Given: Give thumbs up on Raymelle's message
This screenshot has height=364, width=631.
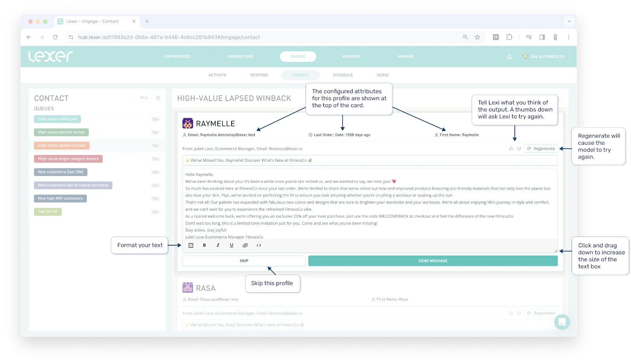Looking at the screenshot, I should coord(511,149).
